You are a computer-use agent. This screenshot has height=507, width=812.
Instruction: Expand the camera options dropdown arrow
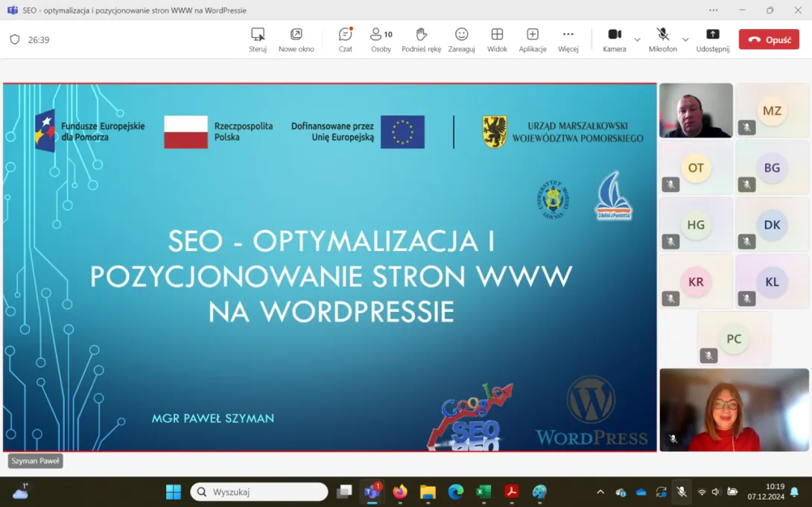[x=637, y=39]
